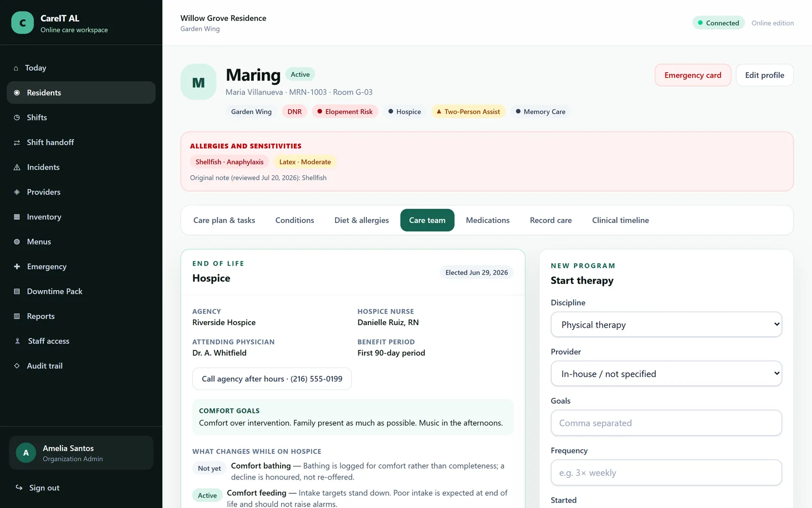Call agency after hours button
Screen dimensions: 812x508
pyautogui.click(x=272, y=379)
